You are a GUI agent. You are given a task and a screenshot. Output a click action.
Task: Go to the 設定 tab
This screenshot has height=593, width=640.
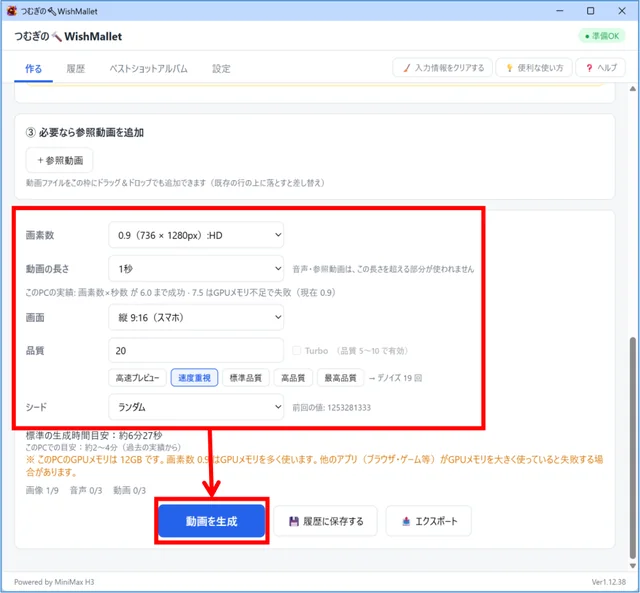click(221, 69)
